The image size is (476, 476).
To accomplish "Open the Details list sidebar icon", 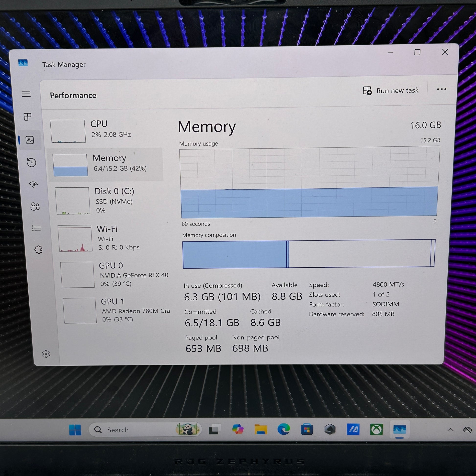I will (x=36, y=228).
